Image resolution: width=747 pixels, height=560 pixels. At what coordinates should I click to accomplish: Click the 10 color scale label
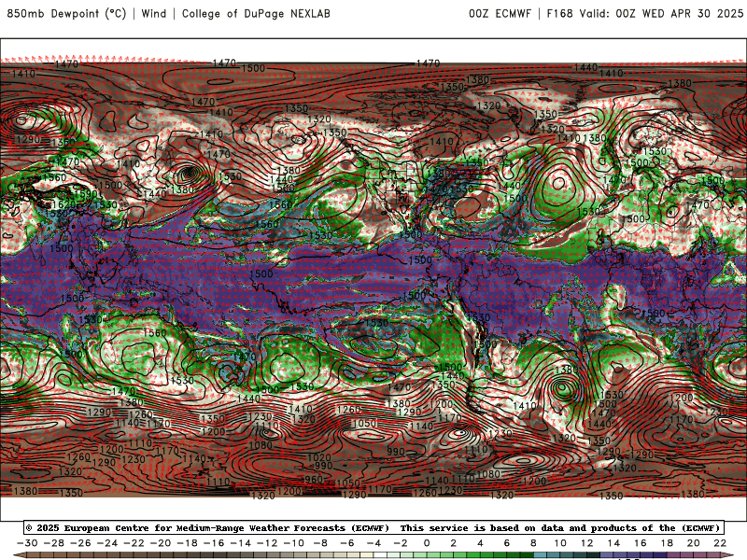pos(560,543)
